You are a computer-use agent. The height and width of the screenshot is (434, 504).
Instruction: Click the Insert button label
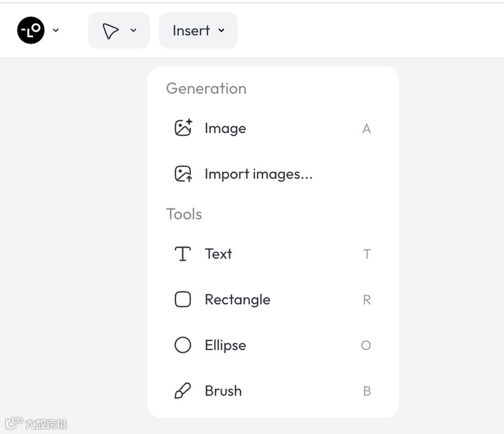[191, 31]
